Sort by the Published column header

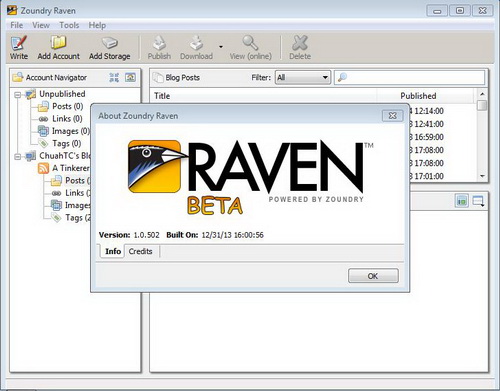tap(425, 96)
